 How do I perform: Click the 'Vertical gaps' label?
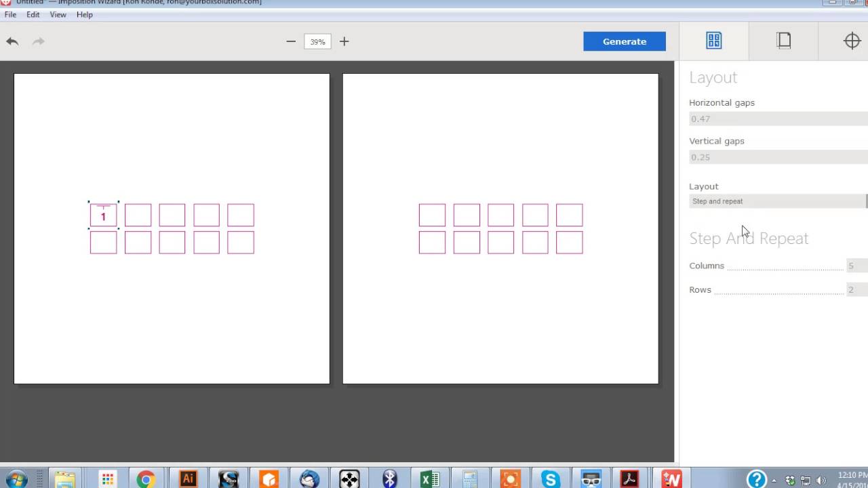(x=717, y=141)
